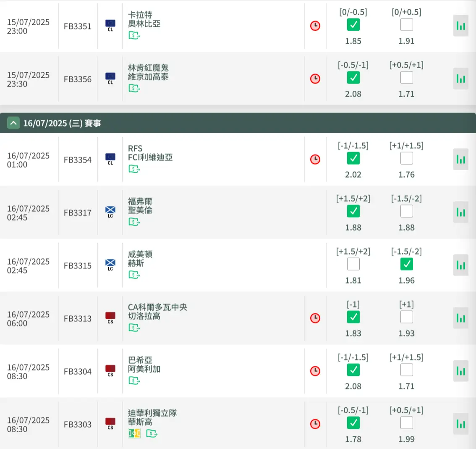Check the [+1.5/+2] box for 咸美頓 match
Screen dimensions: 476x449
[353, 264]
